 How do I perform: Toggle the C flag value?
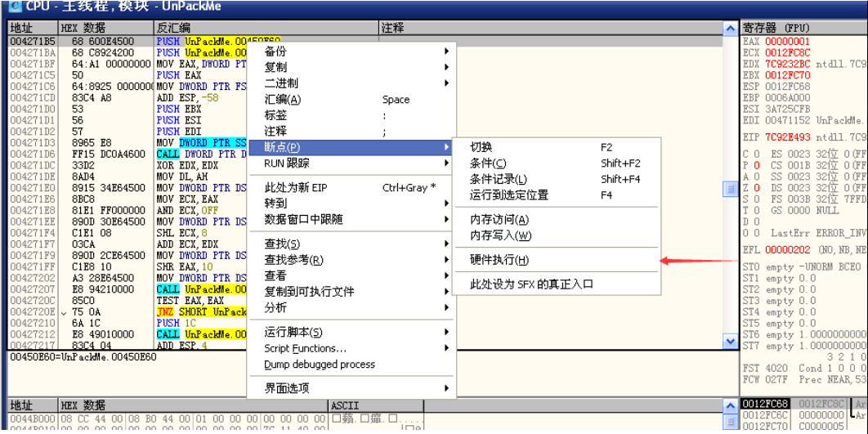[x=756, y=154]
